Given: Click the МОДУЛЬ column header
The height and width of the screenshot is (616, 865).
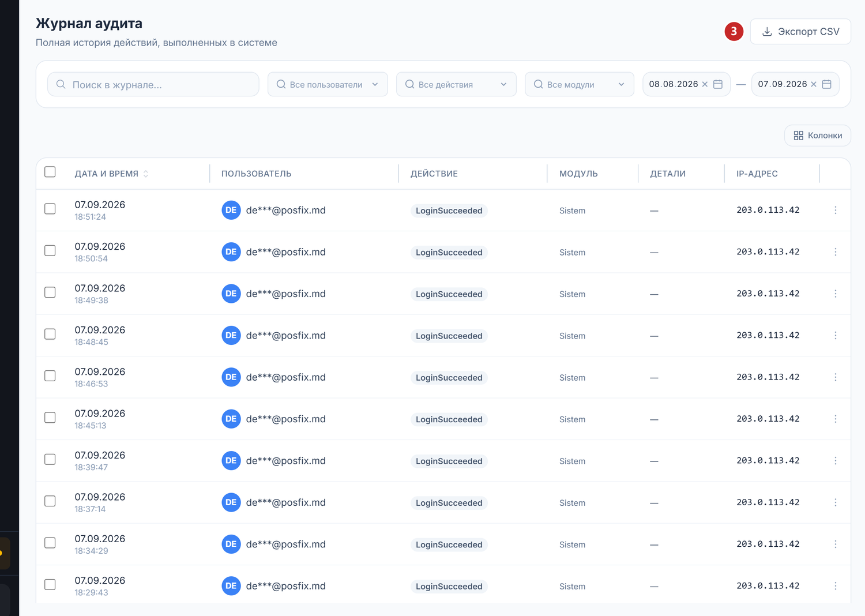Looking at the screenshot, I should pos(578,174).
